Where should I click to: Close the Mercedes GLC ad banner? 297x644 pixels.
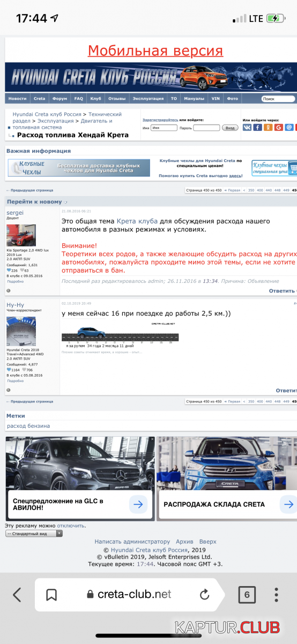152,439
